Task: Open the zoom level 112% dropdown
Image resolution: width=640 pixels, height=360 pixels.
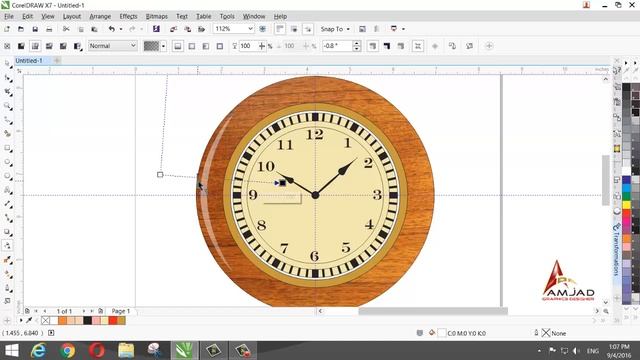Action: point(250,29)
